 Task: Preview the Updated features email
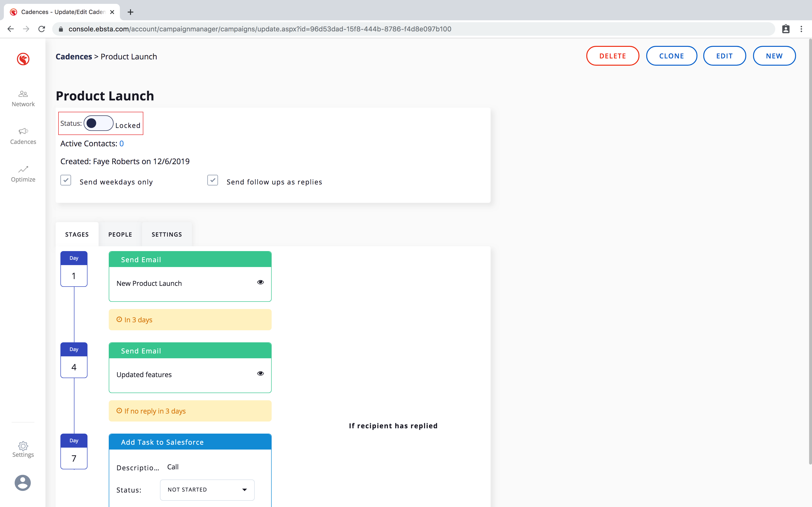[260, 373]
